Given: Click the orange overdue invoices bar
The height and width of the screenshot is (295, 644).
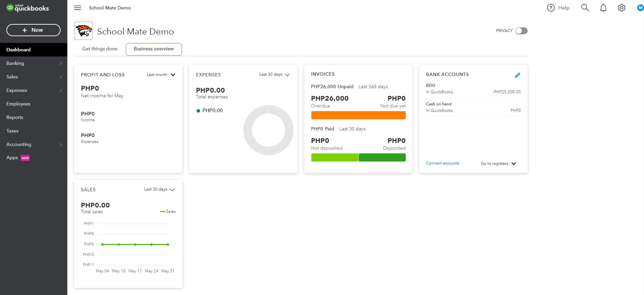Looking at the screenshot, I should (x=358, y=115).
